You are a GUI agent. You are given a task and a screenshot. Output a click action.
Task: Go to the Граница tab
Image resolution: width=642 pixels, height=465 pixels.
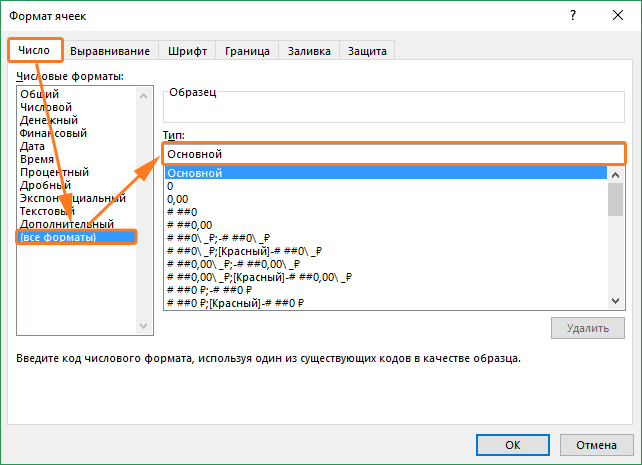[x=247, y=51]
